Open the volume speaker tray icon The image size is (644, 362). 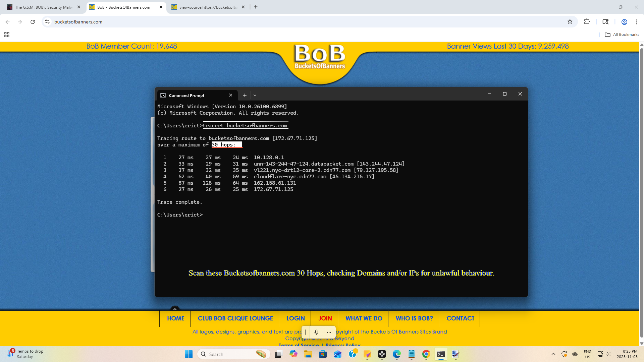(x=608, y=354)
